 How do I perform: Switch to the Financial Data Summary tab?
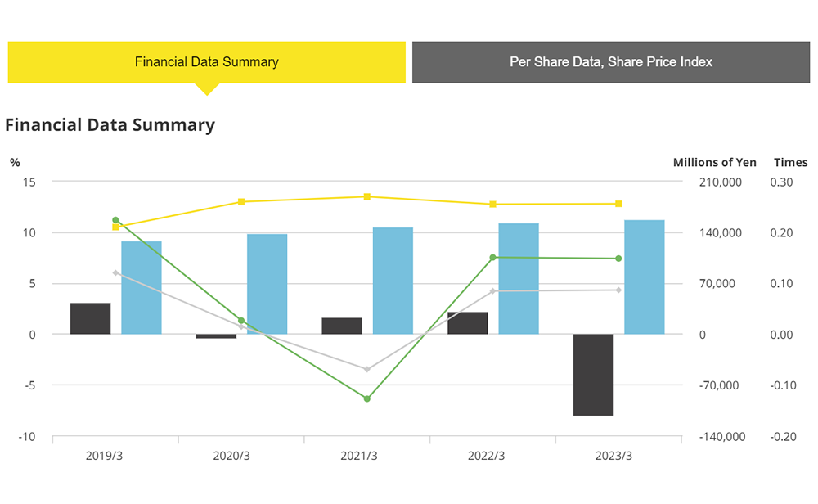tap(206, 62)
